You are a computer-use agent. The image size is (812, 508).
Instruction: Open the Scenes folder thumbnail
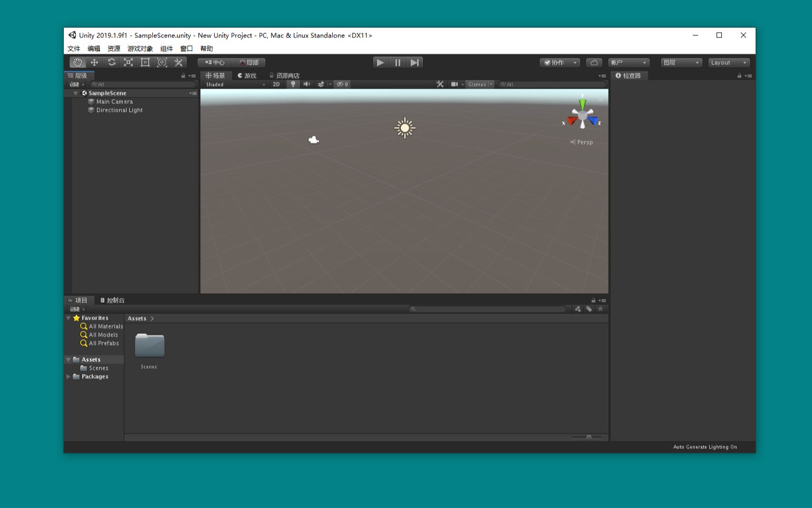[149, 346]
